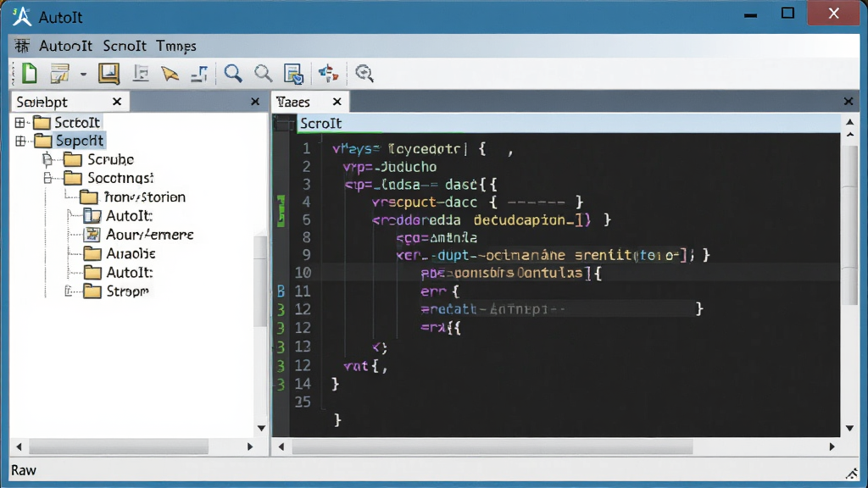Click the gray magnifying glass toolbar icon
This screenshot has height=488, width=868.
[263, 74]
